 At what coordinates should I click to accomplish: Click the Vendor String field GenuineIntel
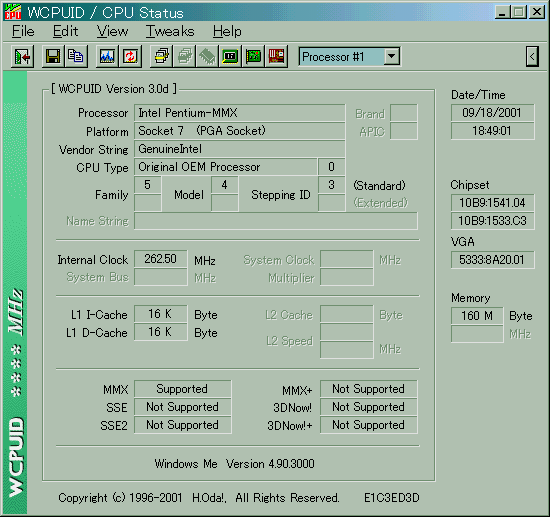coord(240,149)
